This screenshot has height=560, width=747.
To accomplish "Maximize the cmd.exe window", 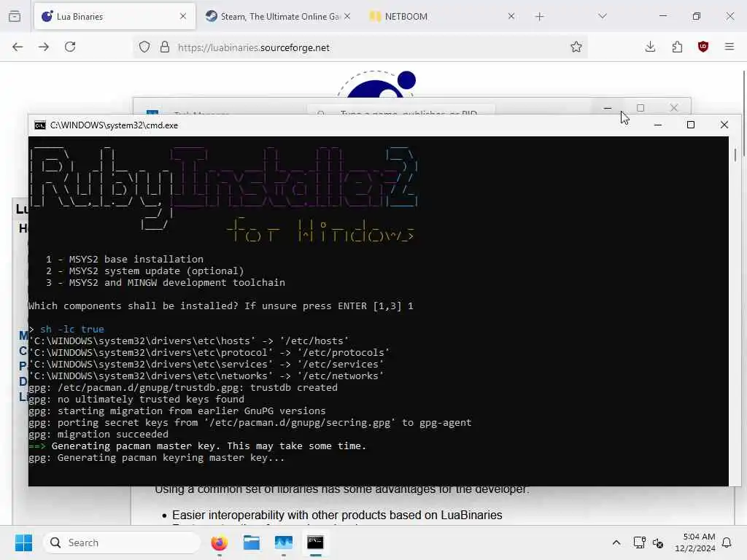I will (x=691, y=125).
